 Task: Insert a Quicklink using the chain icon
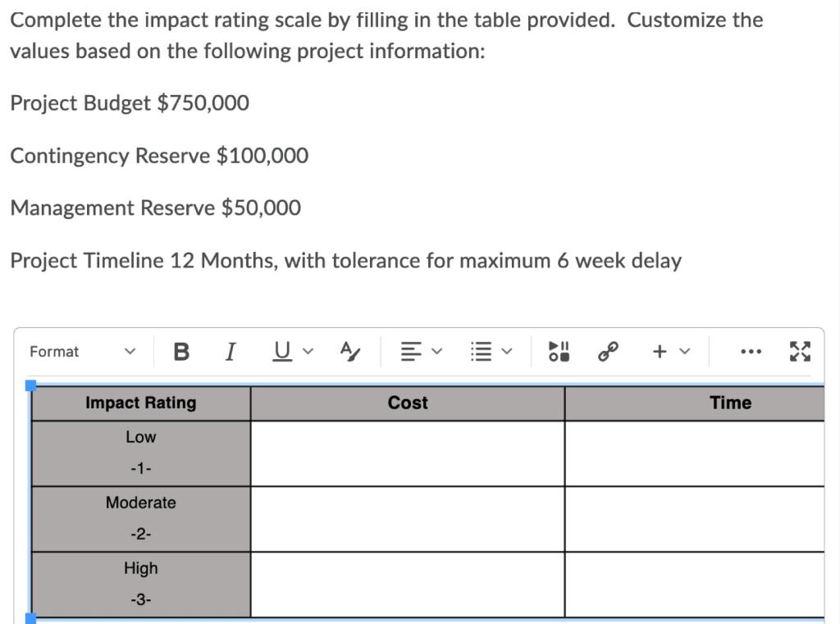[x=605, y=351]
